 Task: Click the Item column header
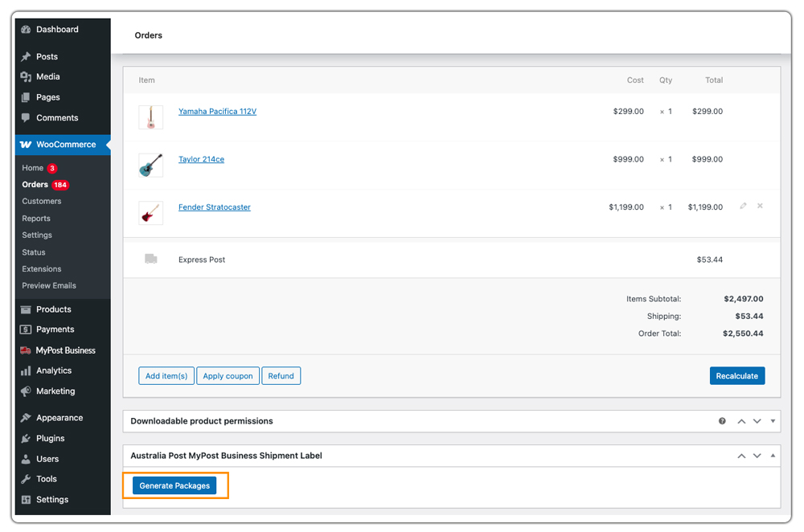(x=146, y=80)
